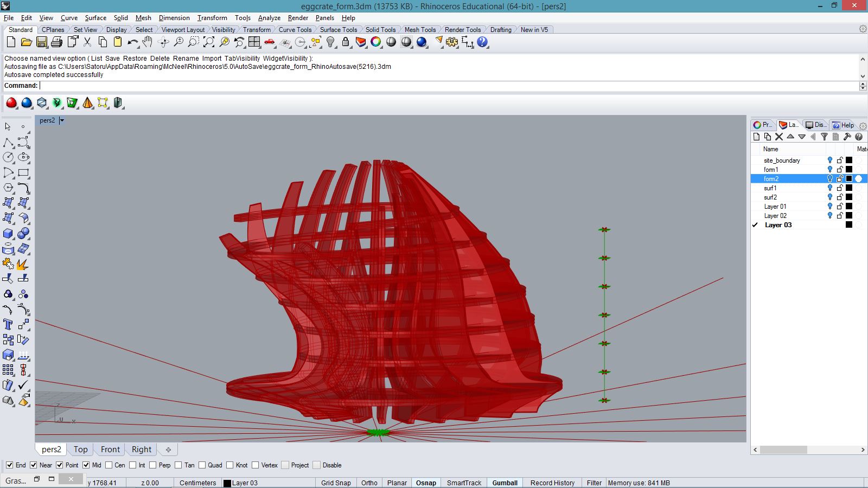Toggle the Cen osnap checkbox
Screen dimensions: 868x488
[109, 465]
